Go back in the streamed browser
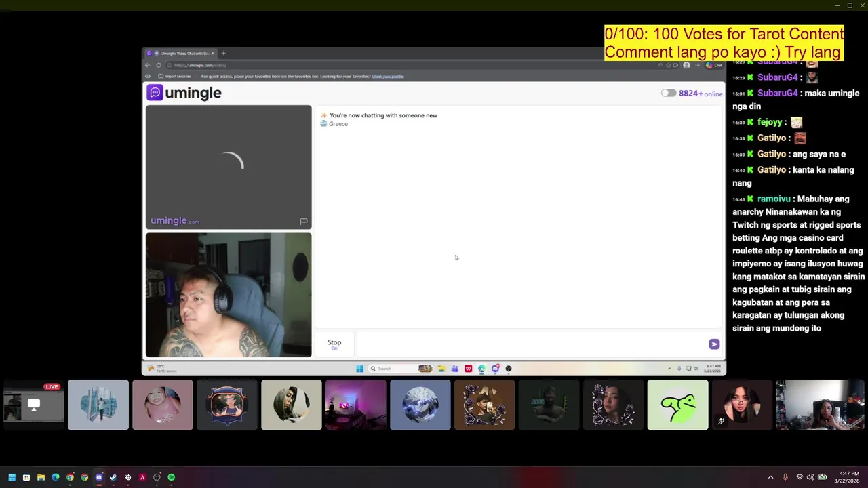868x488 pixels. (148, 65)
